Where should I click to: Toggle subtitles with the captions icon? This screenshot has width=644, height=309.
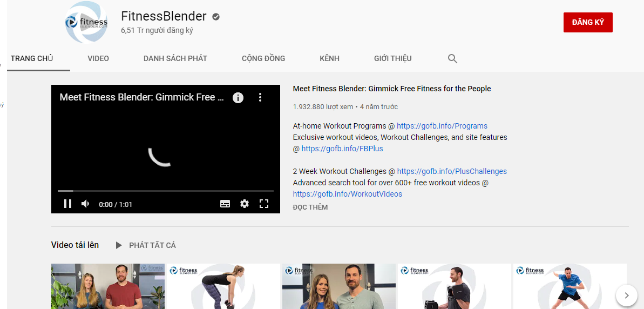pos(225,204)
